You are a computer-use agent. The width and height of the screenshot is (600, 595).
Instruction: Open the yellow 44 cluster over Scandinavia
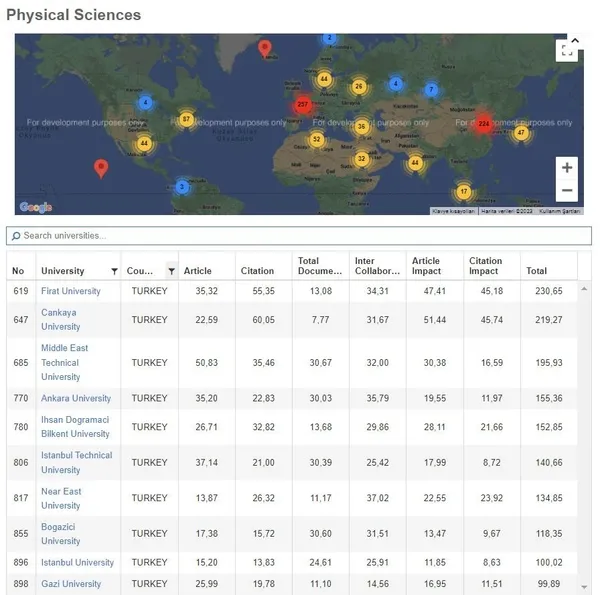click(x=324, y=80)
